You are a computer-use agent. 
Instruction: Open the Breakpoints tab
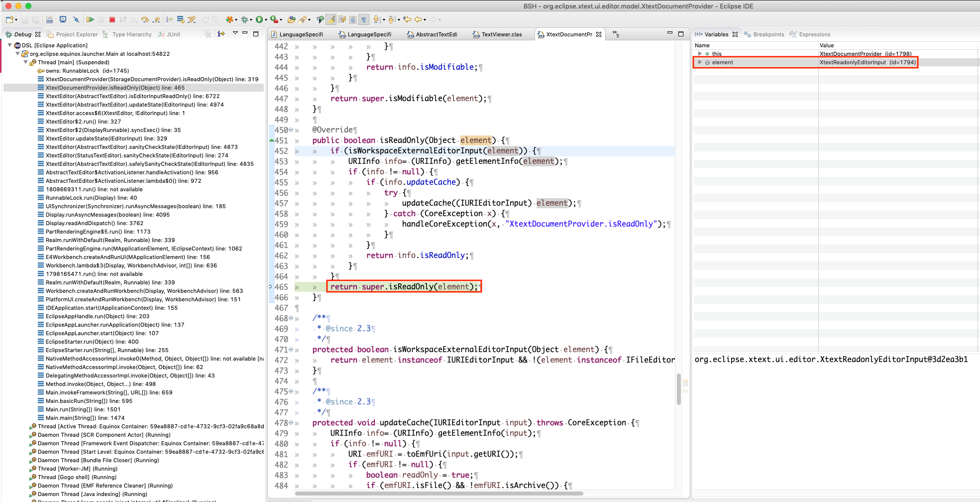pyautogui.click(x=764, y=34)
